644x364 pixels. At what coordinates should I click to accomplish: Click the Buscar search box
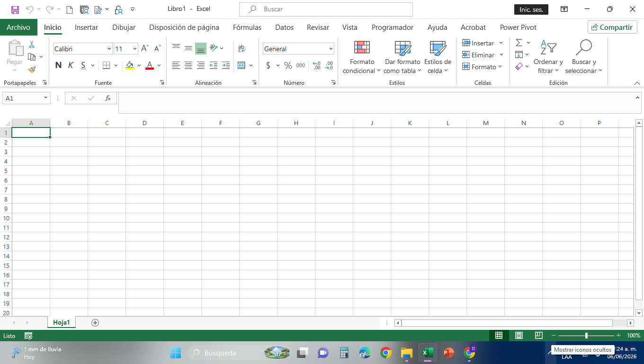click(x=326, y=9)
